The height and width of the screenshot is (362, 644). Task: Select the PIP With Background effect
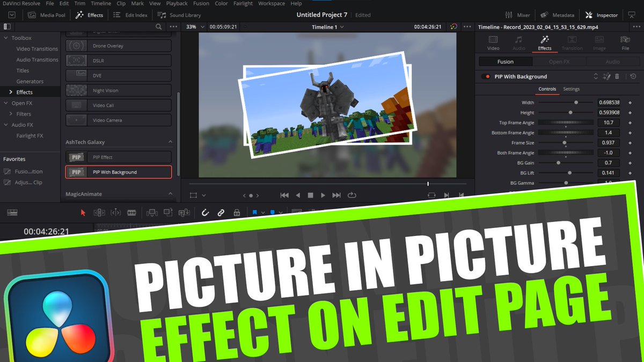click(x=119, y=172)
